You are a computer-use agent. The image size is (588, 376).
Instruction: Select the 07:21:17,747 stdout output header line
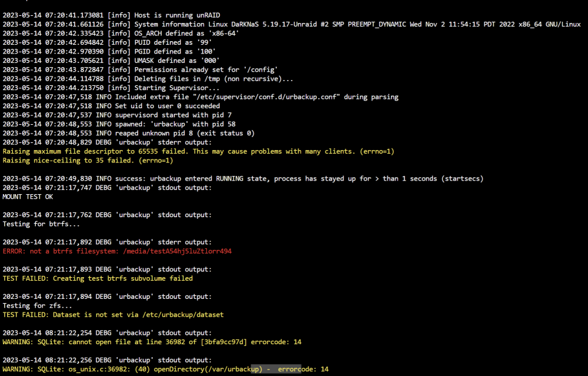(x=107, y=188)
